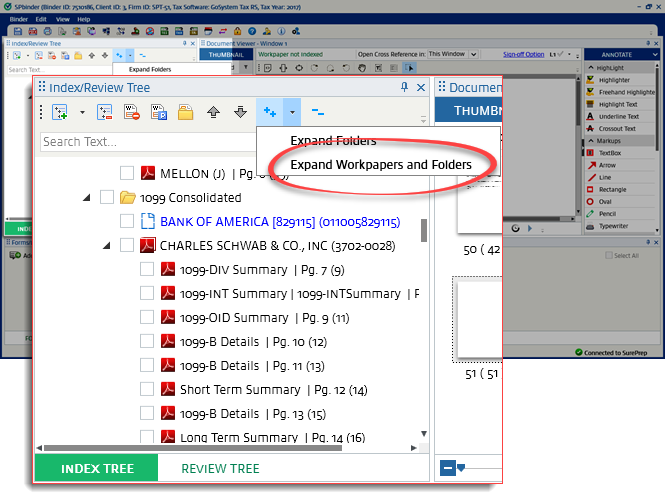Select the Freehand Highlighter tool
Screen dimensions: 665x499
pyautogui.click(x=621, y=92)
